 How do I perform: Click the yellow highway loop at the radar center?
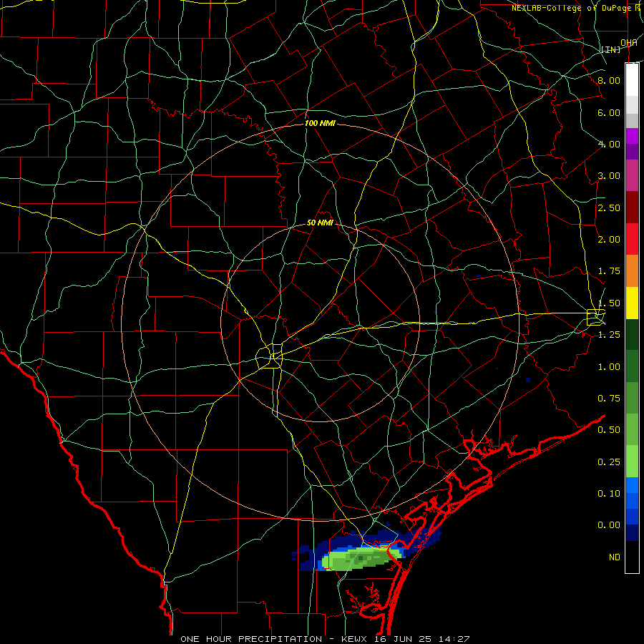[269, 357]
